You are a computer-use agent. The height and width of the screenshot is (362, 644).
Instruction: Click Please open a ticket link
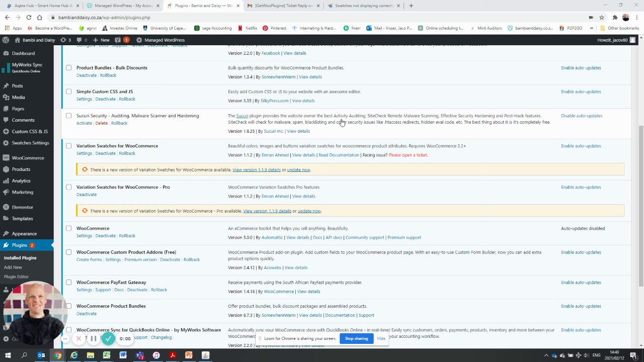408,155
